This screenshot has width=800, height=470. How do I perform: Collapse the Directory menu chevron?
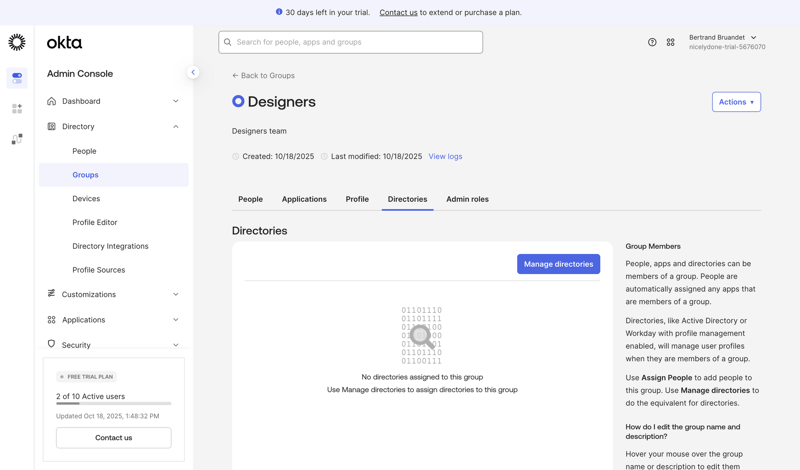pos(176,127)
